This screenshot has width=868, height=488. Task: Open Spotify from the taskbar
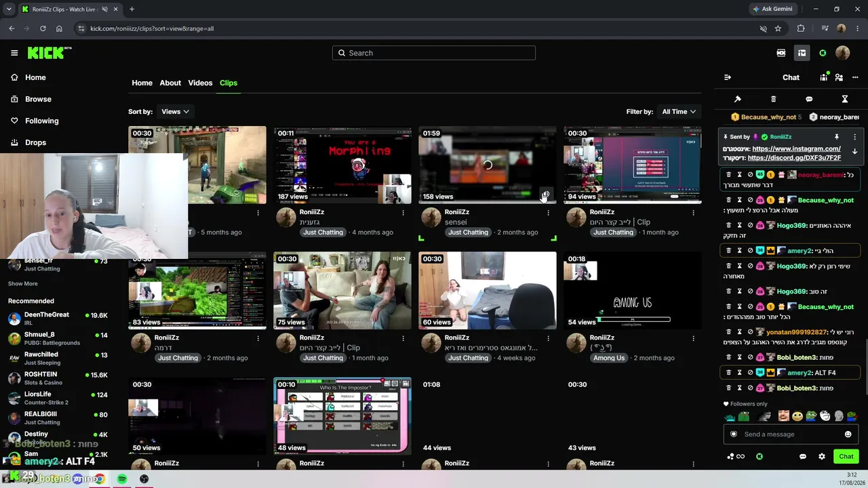click(122, 479)
